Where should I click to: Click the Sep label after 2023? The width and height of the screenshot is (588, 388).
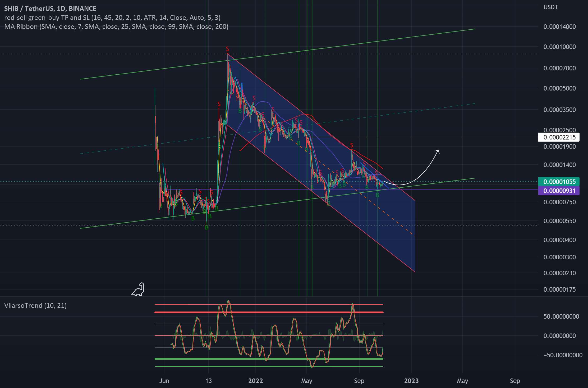click(515, 381)
